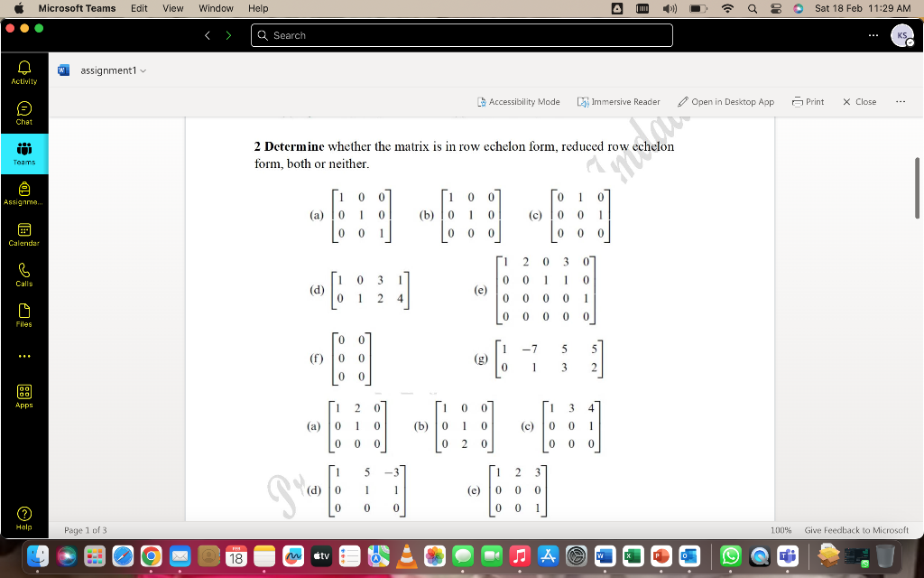The width and height of the screenshot is (924, 578).
Task: Launch Microsoft Word from the Dock
Action: coord(603,556)
